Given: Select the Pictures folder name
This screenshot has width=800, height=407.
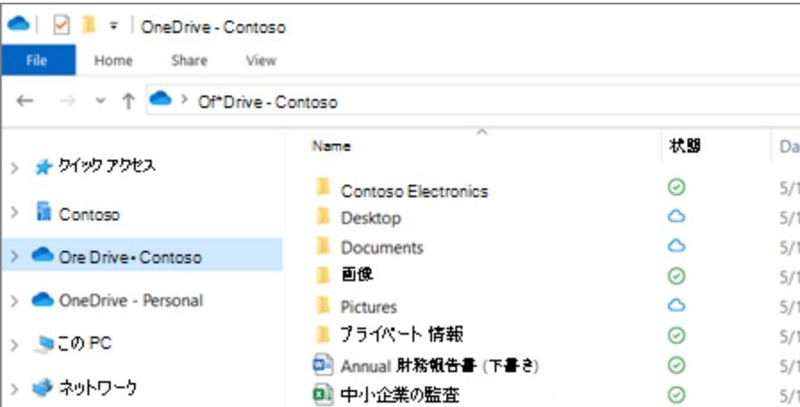Looking at the screenshot, I should pos(368,307).
